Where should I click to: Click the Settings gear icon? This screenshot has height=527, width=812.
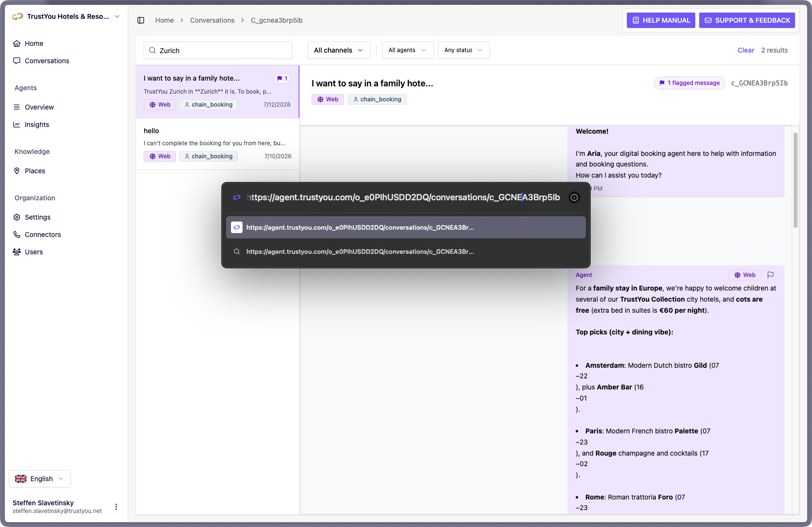pyautogui.click(x=17, y=217)
